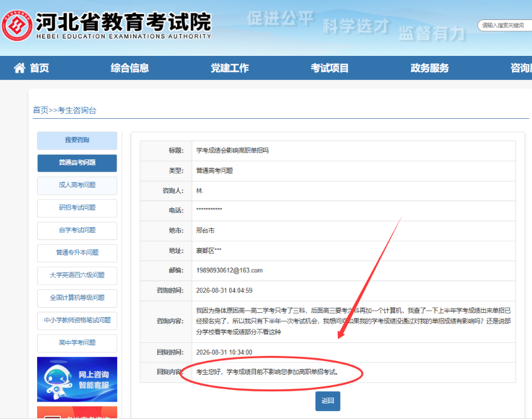Select the 中小学教师资格笔试问题 category

pyautogui.click(x=77, y=321)
